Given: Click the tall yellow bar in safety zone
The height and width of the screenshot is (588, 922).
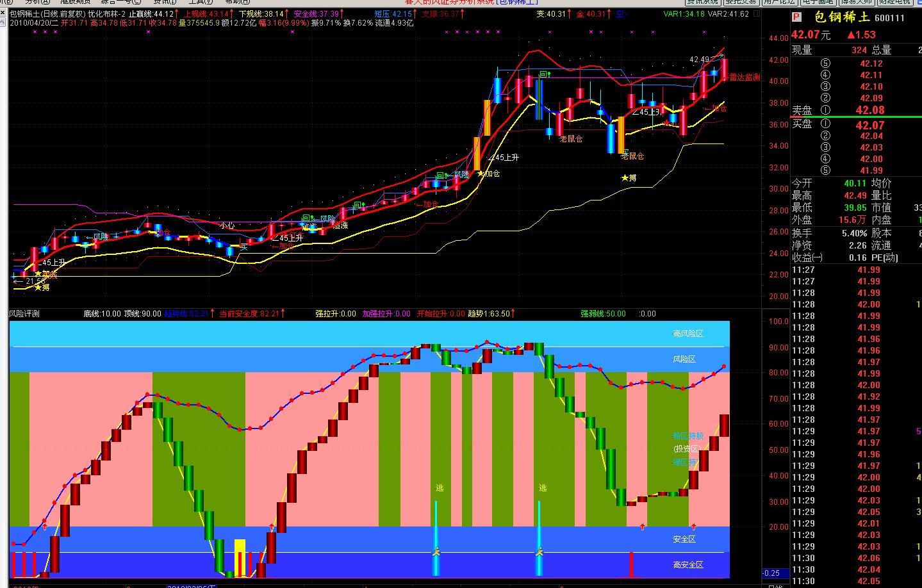Looking at the screenshot, I should click(x=240, y=557).
